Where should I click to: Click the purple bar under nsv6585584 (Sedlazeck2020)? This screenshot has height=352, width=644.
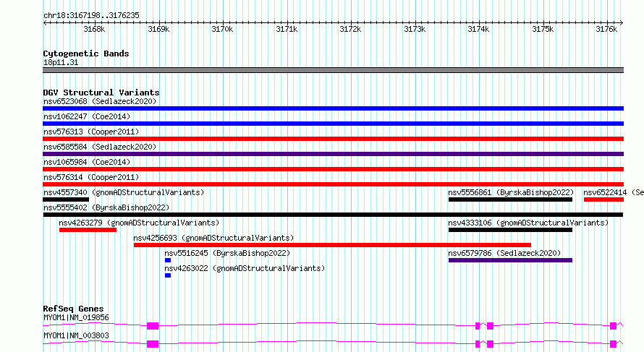[333, 154]
